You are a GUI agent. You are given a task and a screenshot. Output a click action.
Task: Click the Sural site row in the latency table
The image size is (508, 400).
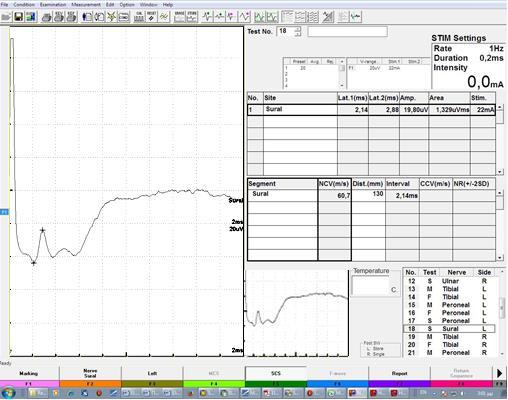pyautogui.click(x=371, y=110)
